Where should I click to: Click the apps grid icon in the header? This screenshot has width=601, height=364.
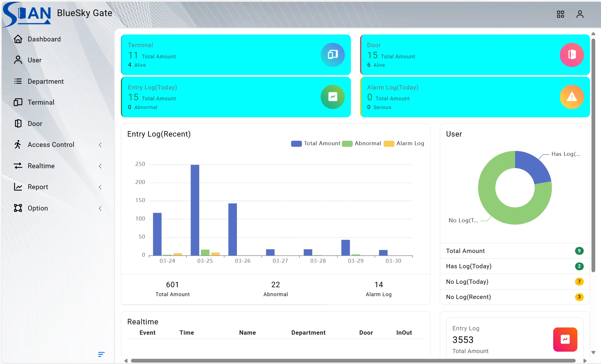560,14
